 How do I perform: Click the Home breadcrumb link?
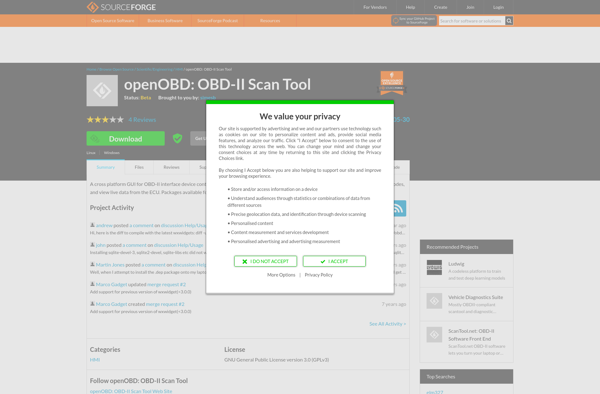click(91, 69)
